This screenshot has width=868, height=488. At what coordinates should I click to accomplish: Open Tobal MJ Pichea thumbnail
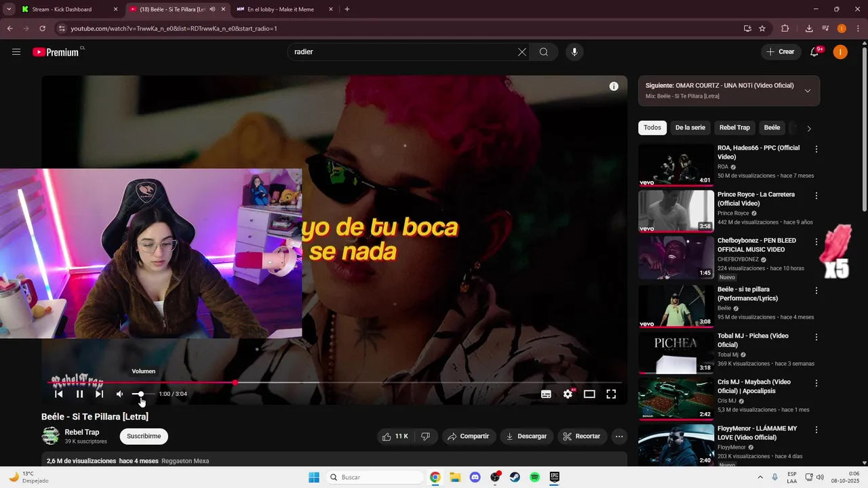point(676,352)
